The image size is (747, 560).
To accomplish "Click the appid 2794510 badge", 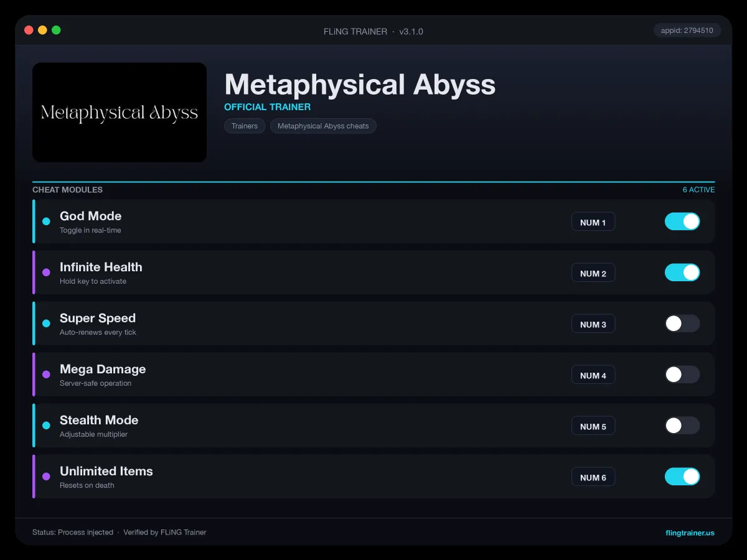I will [x=687, y=30].
